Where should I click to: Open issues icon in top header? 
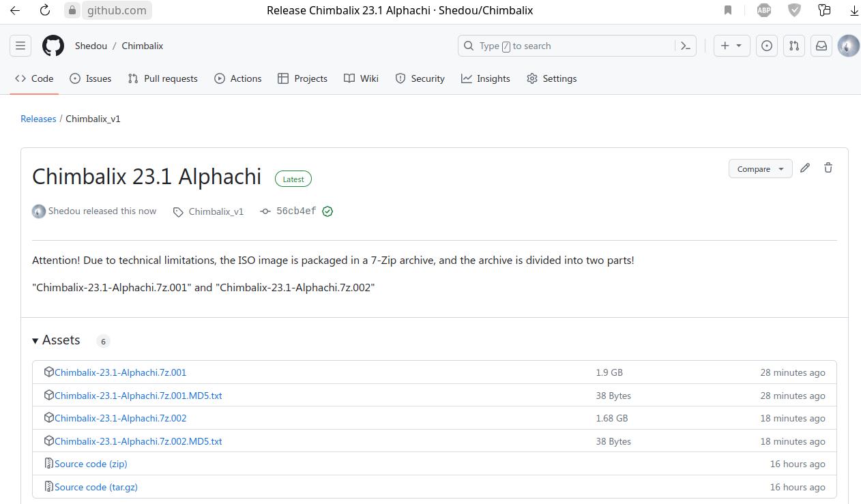(767, 46)
